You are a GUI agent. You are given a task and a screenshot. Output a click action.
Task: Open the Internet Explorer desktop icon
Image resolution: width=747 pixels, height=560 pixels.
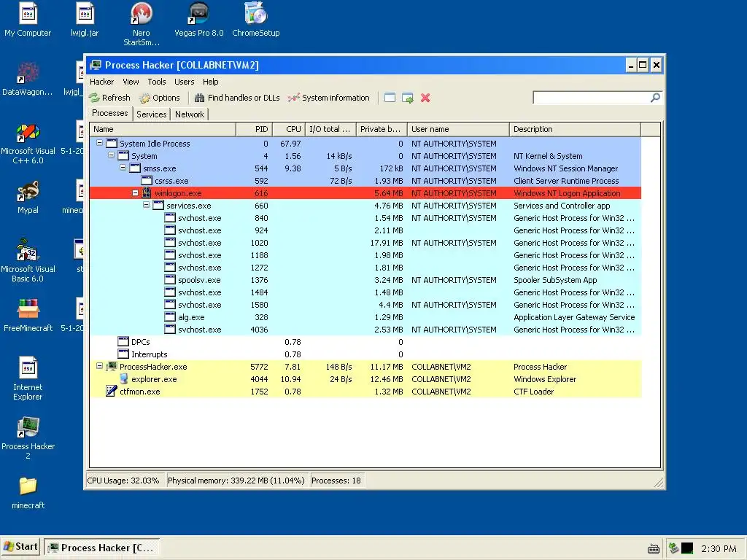tap(28, 378)
